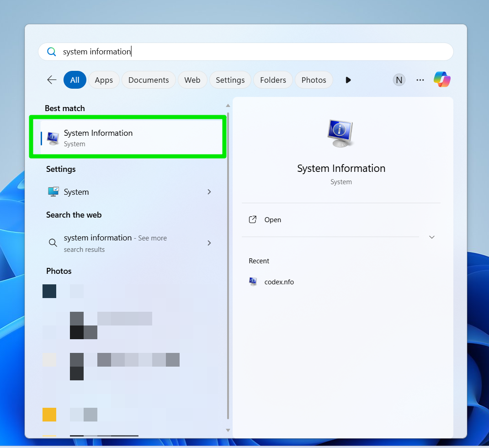
Task: Open the N account avatar
Action: [x=399, y=80]
